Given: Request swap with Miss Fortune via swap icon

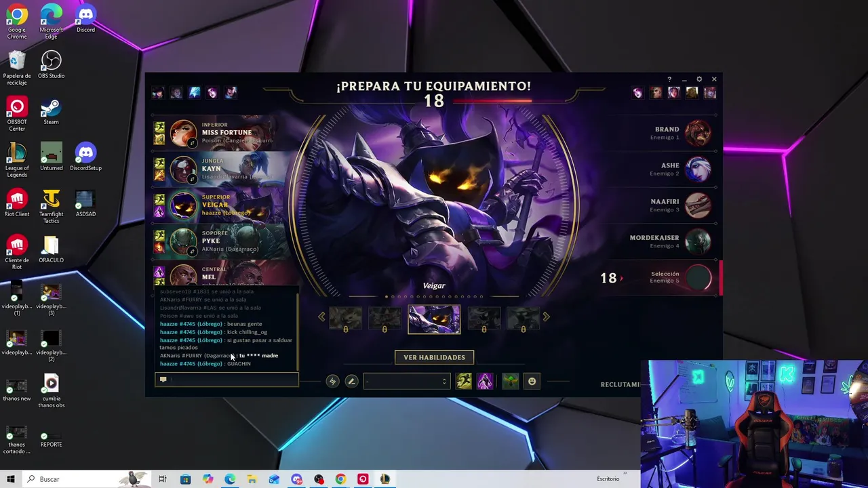Looking at the screenshot, I should pyautogui.click(x=192, y=143).
